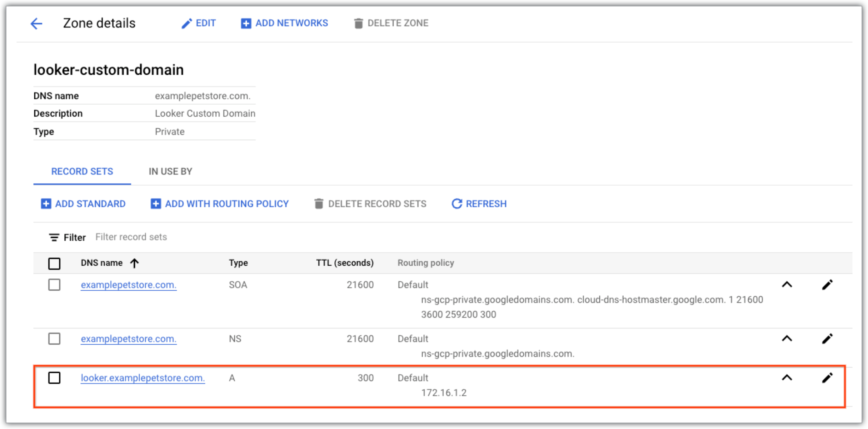Sort by DNS name column arrow
This screenshot has height=429, width=868.
(x=135, y=263)
